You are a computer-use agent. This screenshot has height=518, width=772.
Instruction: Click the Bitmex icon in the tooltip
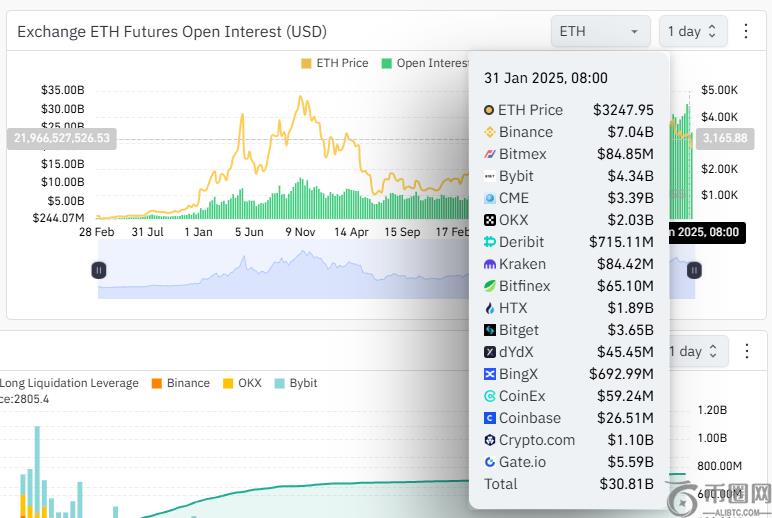point(489,154)
